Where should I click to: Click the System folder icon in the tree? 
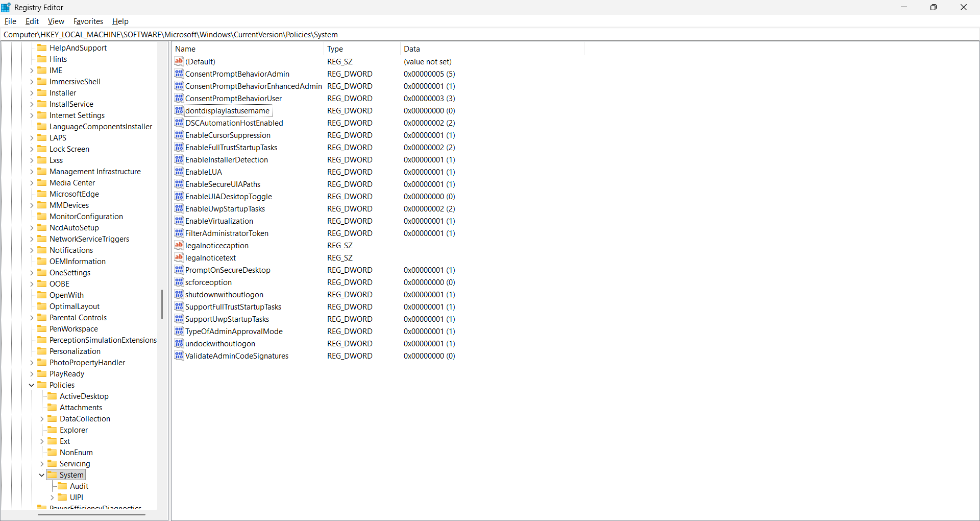[53, 475]
